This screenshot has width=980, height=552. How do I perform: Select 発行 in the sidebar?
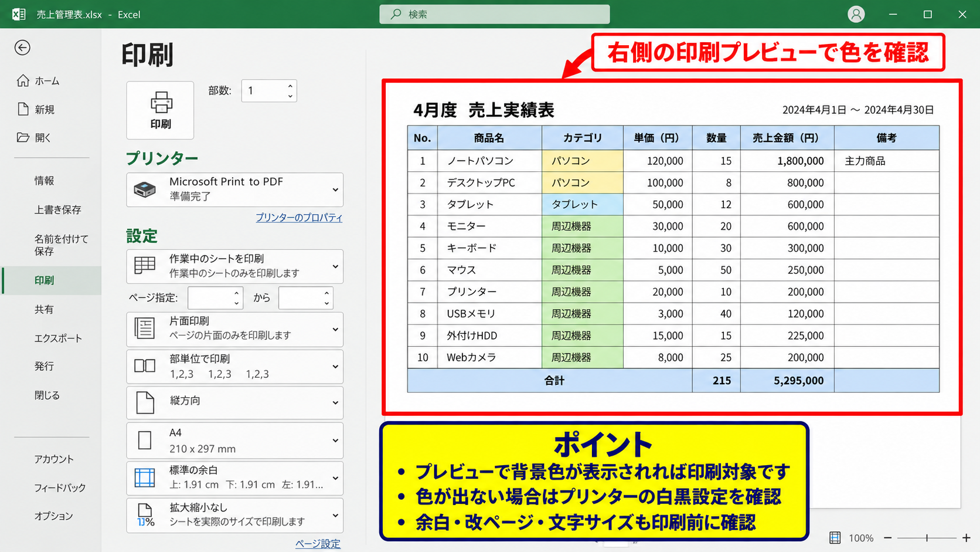point(44,366)
